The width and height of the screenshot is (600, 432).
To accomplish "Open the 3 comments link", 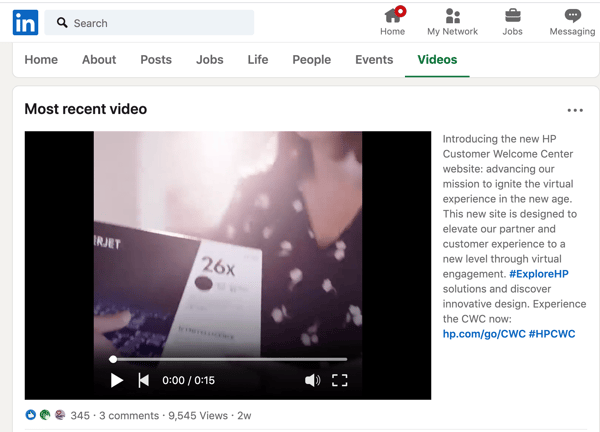I will tap(129, 416).
